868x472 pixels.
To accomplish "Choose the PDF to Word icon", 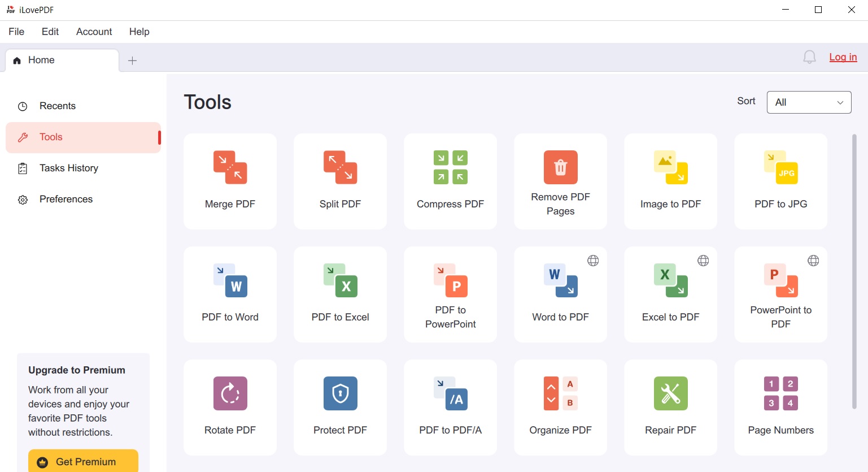I will coord(230,280).
